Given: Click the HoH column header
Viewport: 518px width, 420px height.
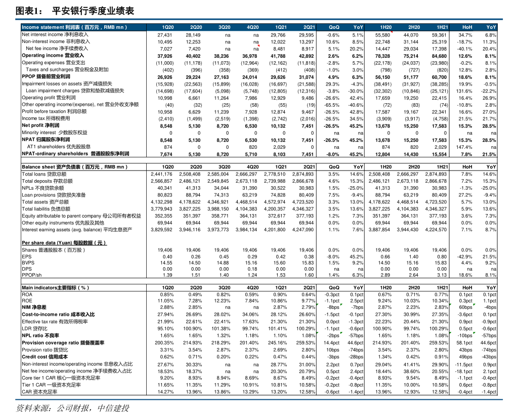Looking at the screenshot, I should (x=467, y=27).
